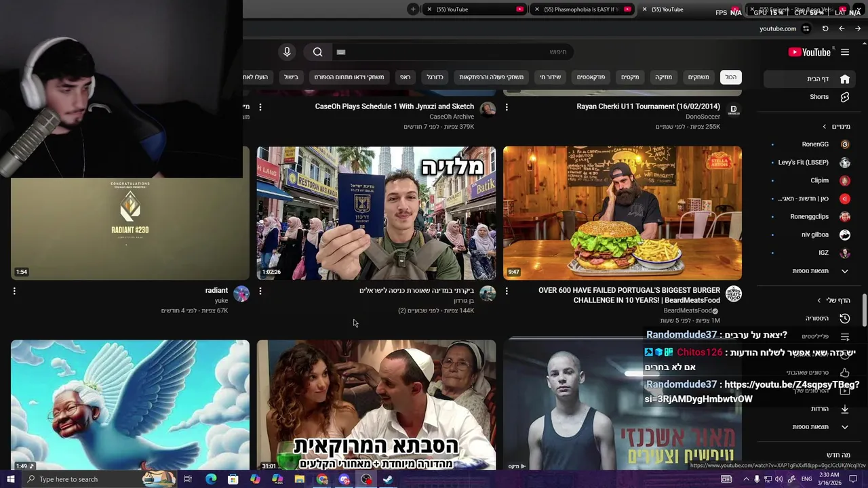Image resolution: width=868 pixels, height=488 pixels.
Task: Select the 'כדורגל' filter chip
Action: pos(435,77)
